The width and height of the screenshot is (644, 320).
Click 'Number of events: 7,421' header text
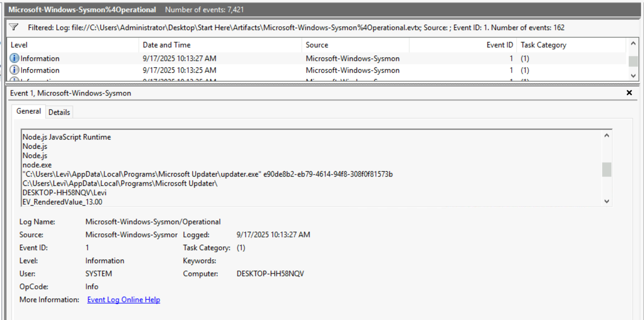pyautogui.click(x=204, y=10)
